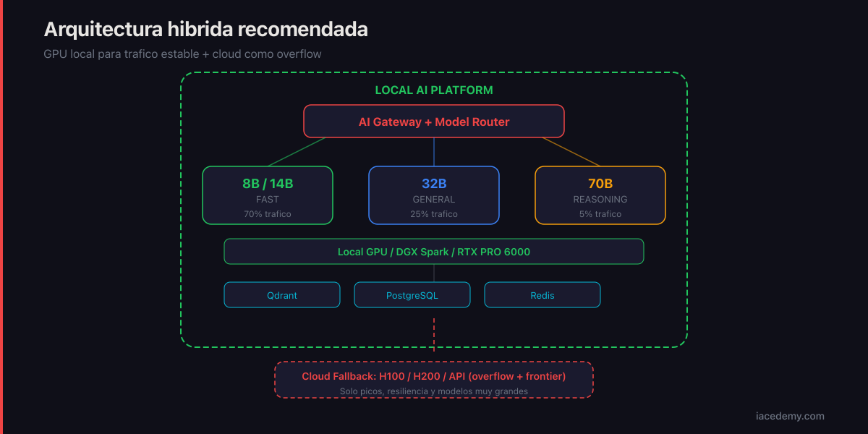Click the '5% trafico' text
The image size is (868, 434).
point(600,214)
